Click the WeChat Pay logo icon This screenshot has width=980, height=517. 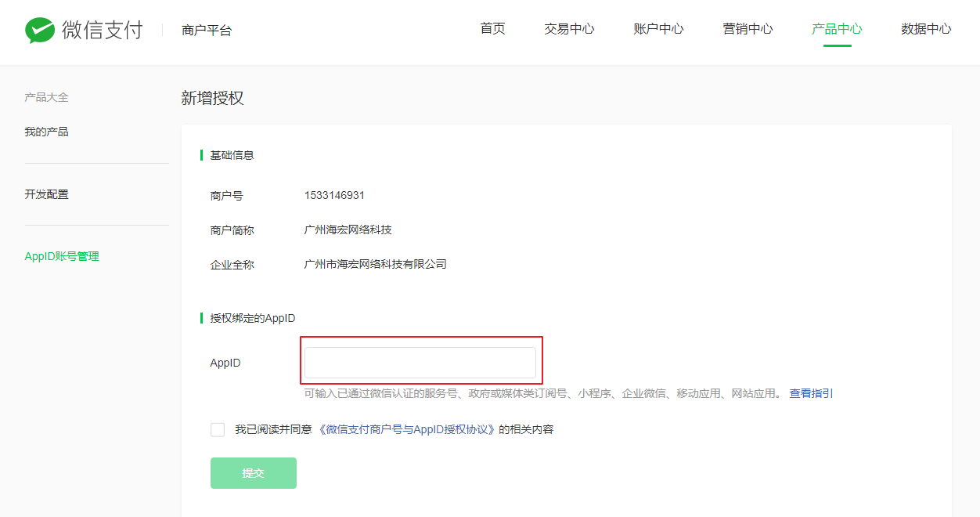40,31
